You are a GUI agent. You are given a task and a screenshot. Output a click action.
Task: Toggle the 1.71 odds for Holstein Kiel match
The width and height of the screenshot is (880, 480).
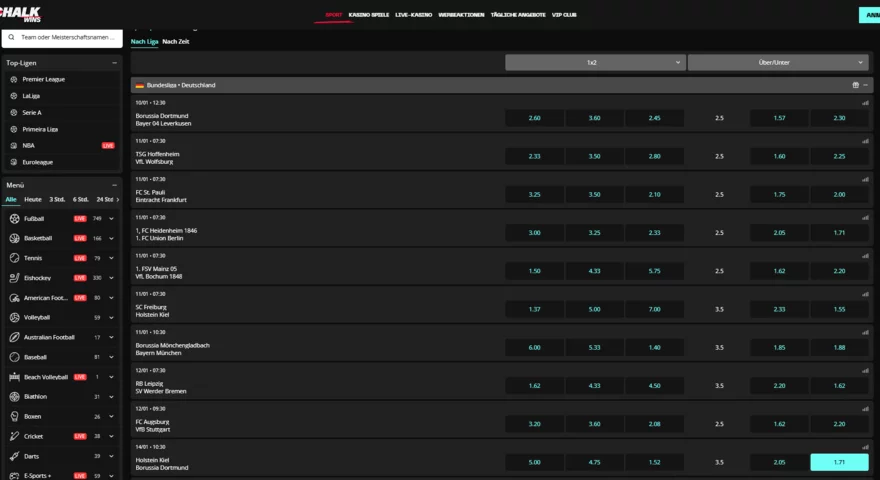point(839,462)
